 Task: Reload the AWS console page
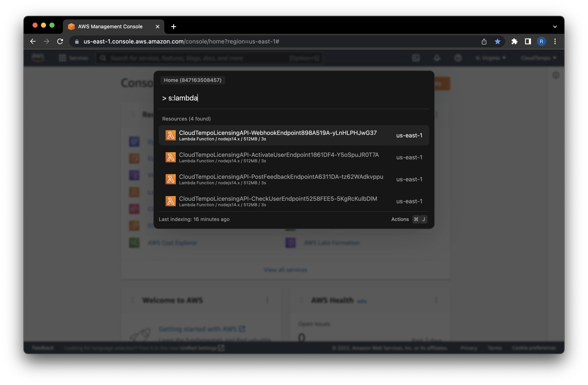pos(60,41)
